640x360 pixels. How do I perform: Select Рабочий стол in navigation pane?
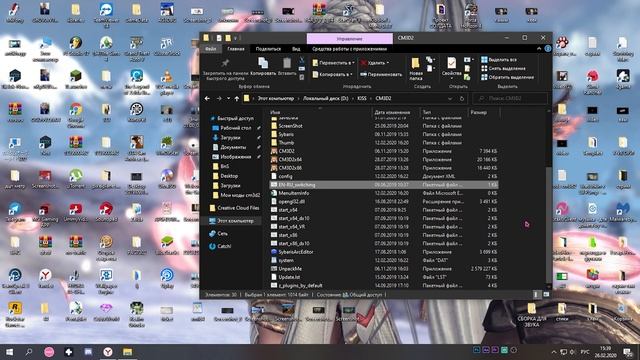click(236, 128)
